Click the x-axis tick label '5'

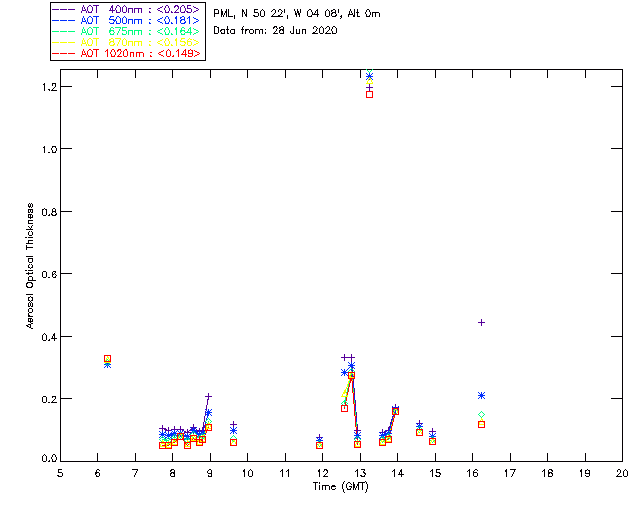[x=60, y=473]
